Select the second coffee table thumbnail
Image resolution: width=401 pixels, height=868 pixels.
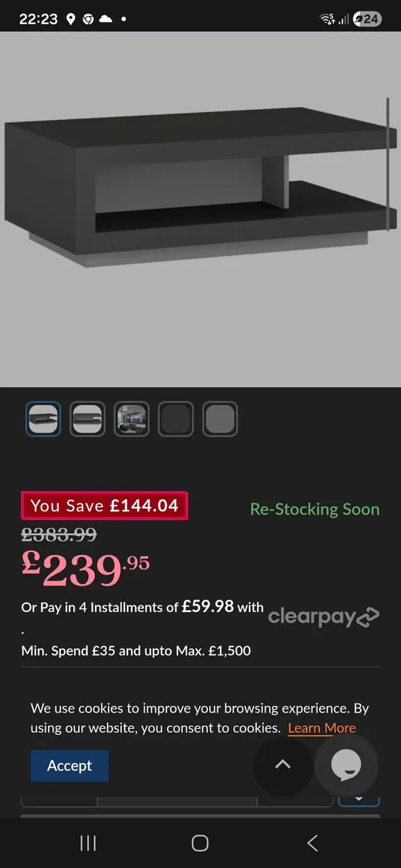(x=88, y=419)
